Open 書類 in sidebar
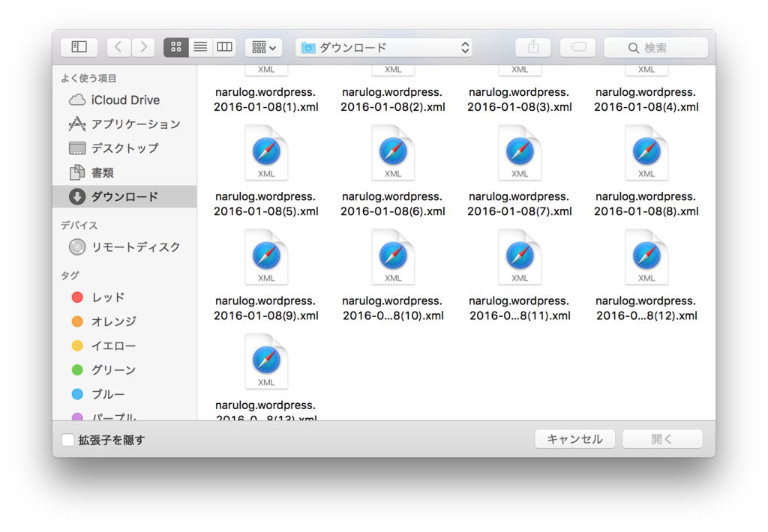Image resolution: width=768 pixels, height=532 pixels. tap(124, 172)
